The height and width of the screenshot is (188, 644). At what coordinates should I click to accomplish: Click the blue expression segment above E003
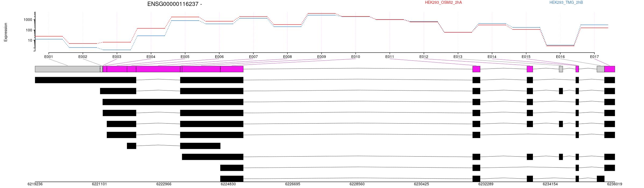tap(117, 50)
